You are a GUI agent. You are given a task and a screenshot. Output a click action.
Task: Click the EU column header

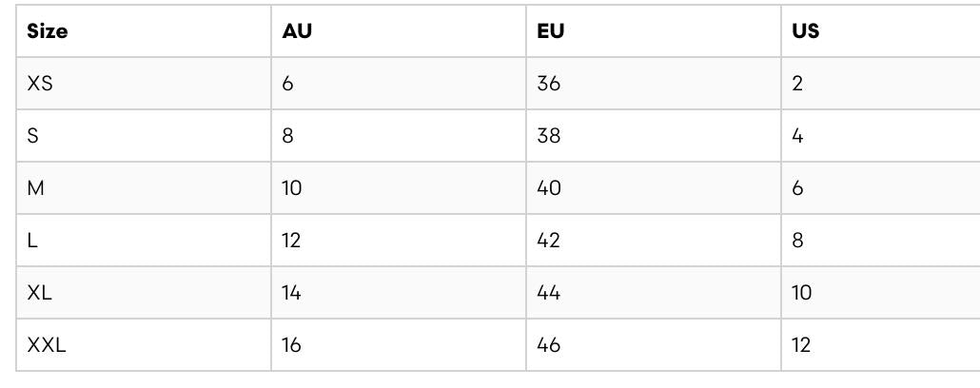tap(654, 31)
